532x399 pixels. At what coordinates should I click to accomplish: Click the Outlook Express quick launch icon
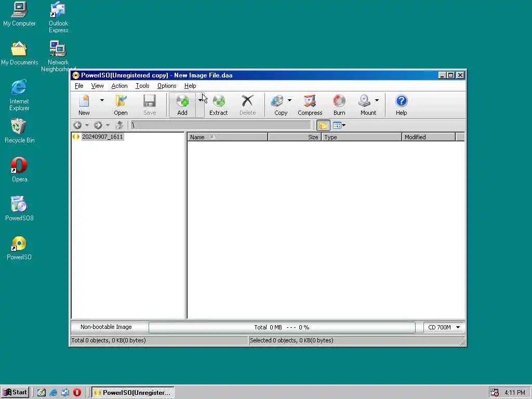click(x=65, y=393)
